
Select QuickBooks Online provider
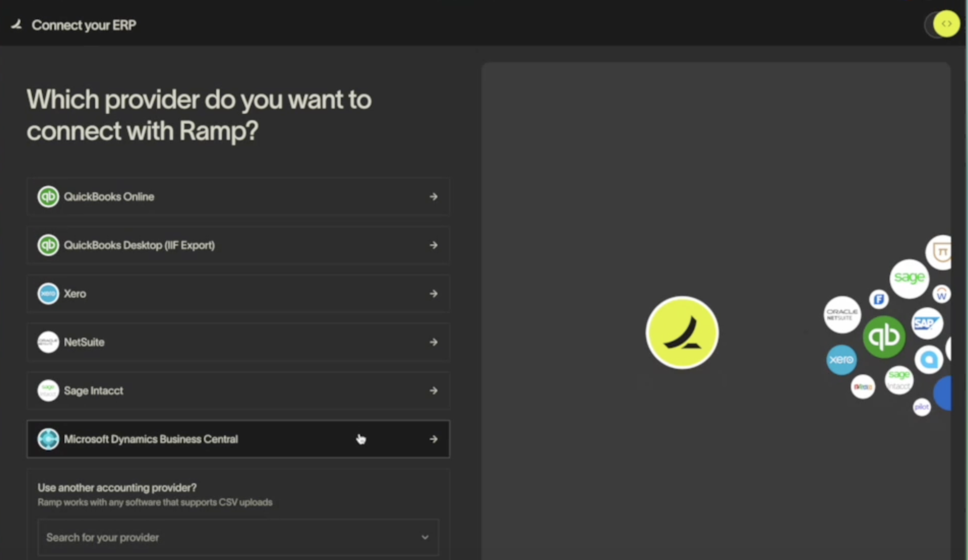point(238,197)
